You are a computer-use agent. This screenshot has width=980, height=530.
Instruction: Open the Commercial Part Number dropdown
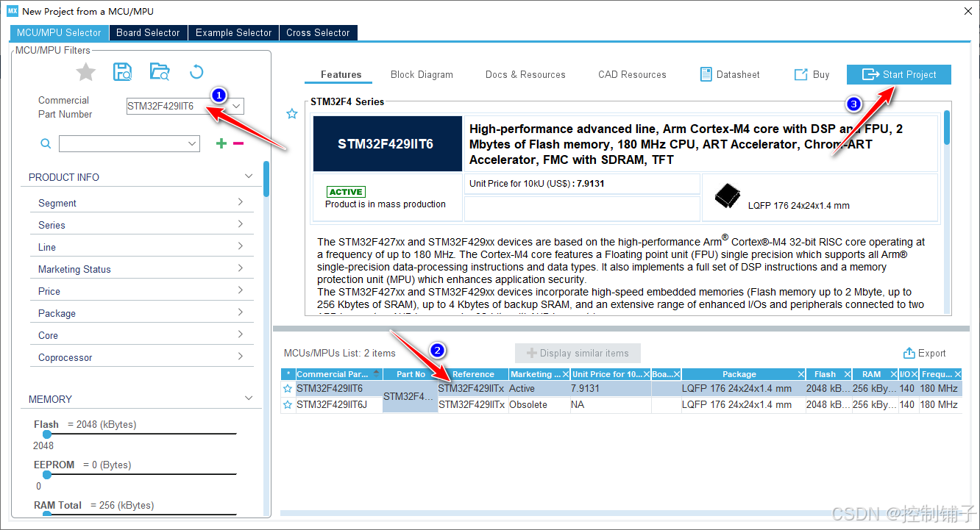coord(236,106)
